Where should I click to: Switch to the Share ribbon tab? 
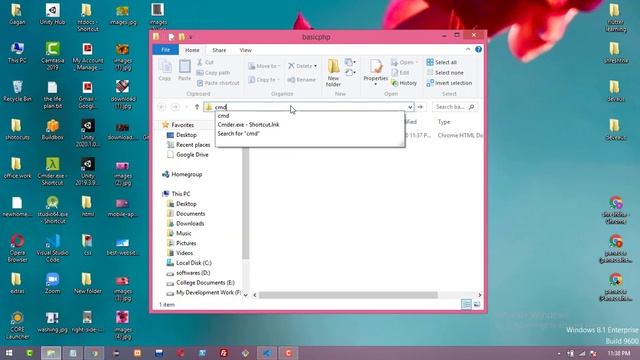tap(219, 50)
